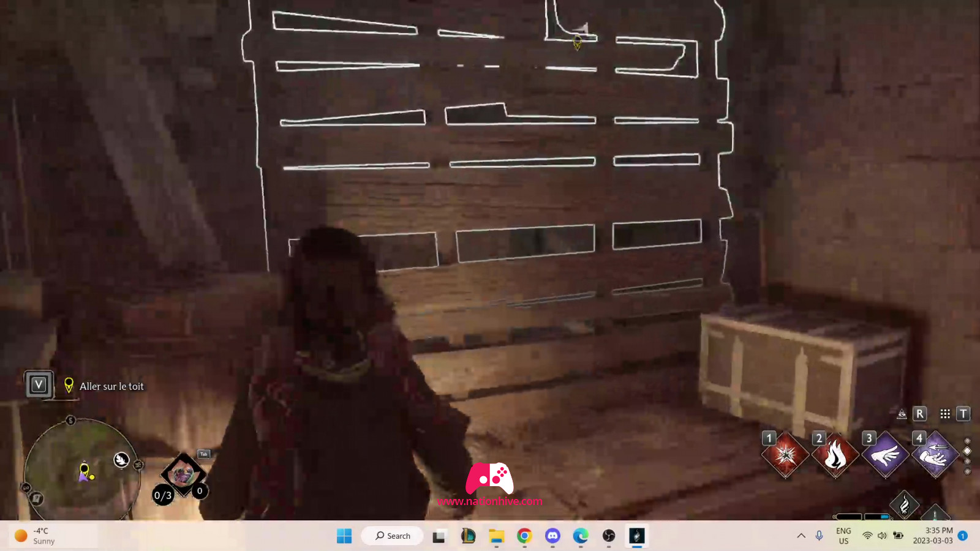
Task: Click the V key quest tracker button
Action: tap(39, 384)
